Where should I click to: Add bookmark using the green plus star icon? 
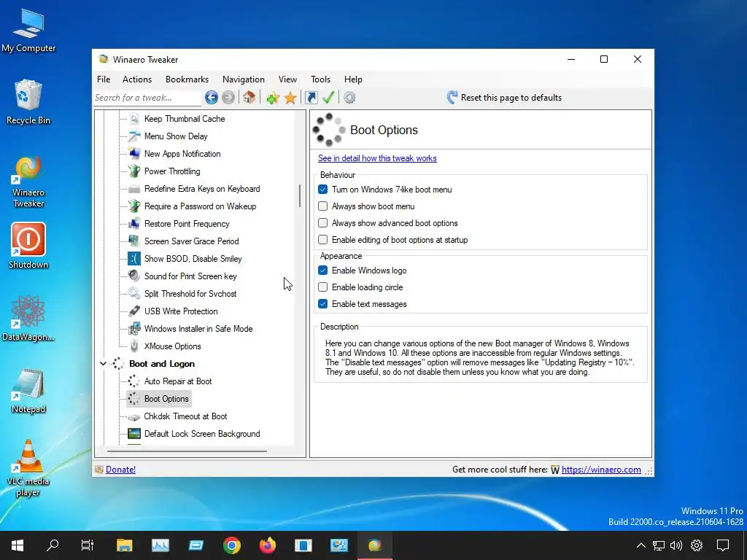(x=273, y=98)
